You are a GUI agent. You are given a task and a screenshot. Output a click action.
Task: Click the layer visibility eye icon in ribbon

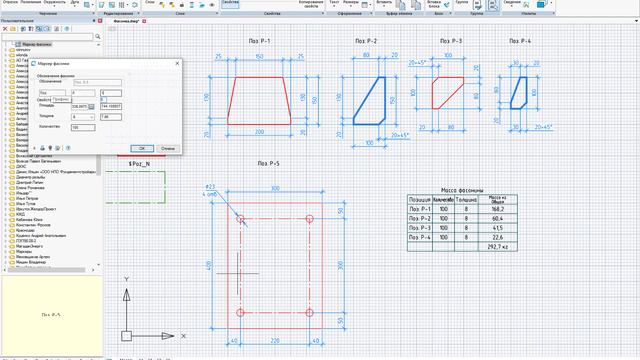(x=212, y=5)
